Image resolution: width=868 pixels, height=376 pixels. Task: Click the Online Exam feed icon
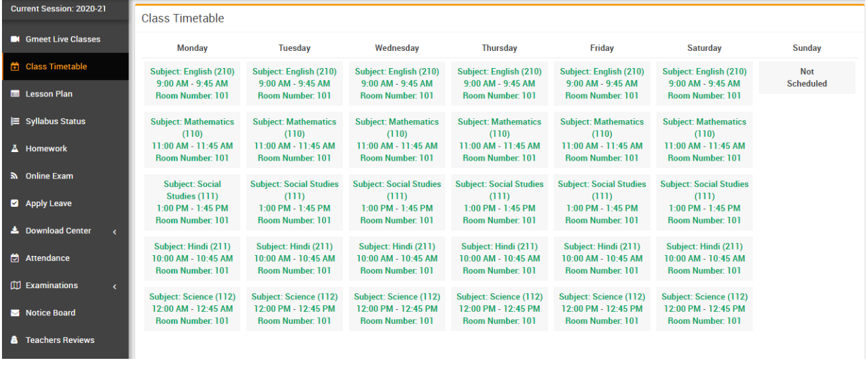pyautogui.click(x=15, y=176)
